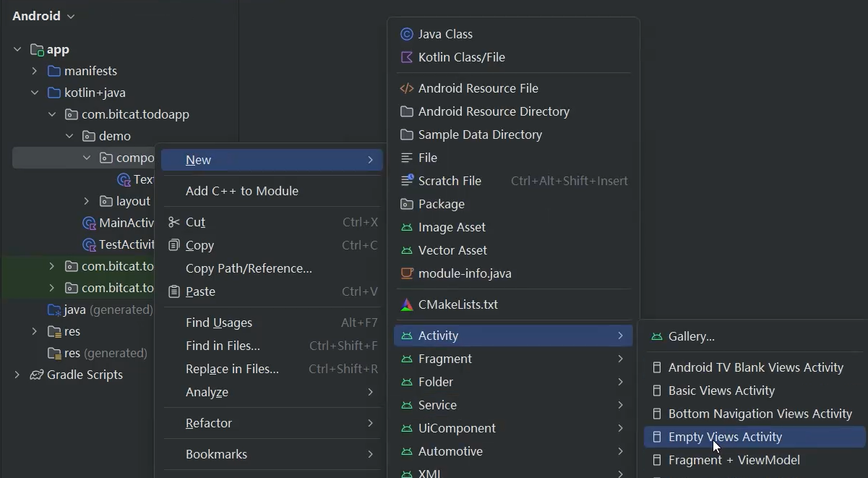The image size is (868, 478).
Task: Click the module-info.java coffee cup icon
Action: click(407, 273)
